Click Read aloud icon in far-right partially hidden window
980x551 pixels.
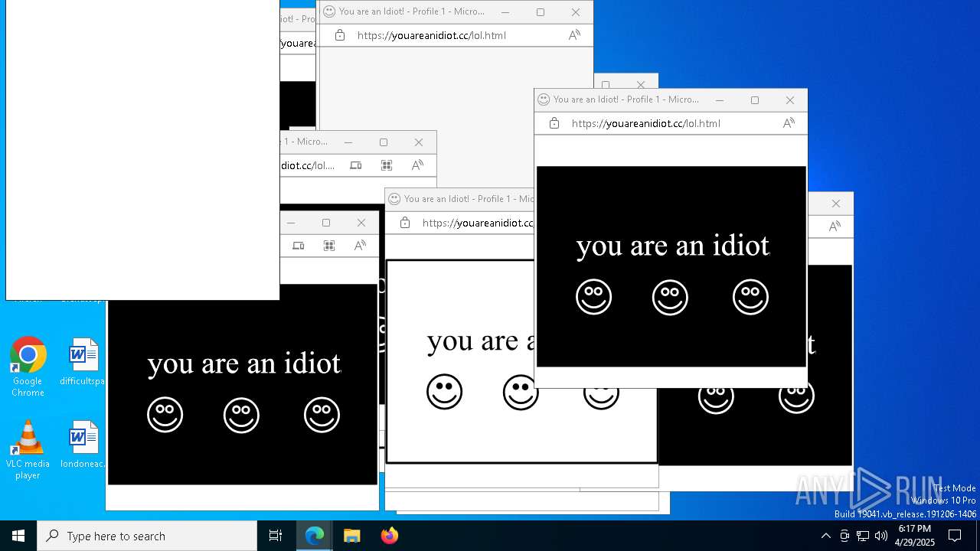click(x=835, y=227)
